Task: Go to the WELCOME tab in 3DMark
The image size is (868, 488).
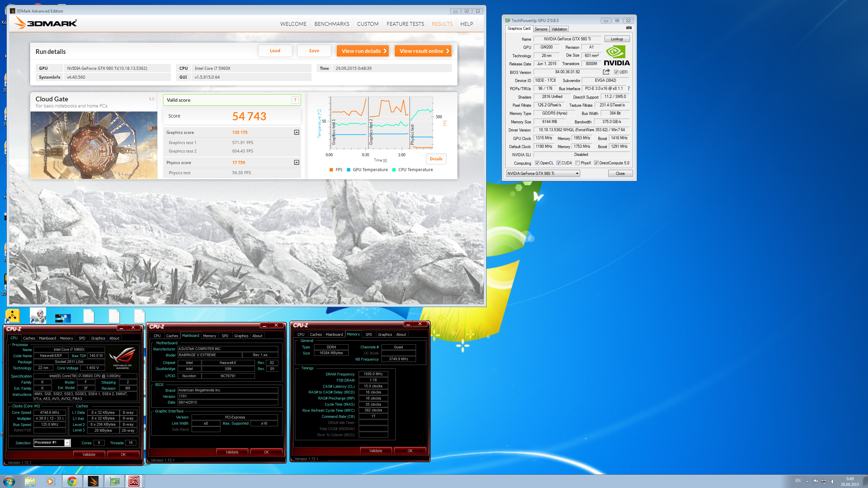Action: (293, 24)
